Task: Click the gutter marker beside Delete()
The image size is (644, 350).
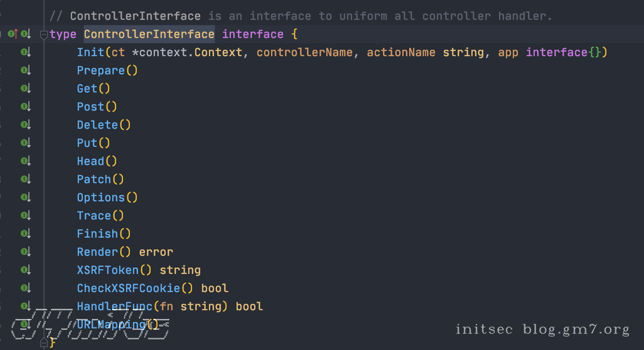Action: click(x=25, y=125)
